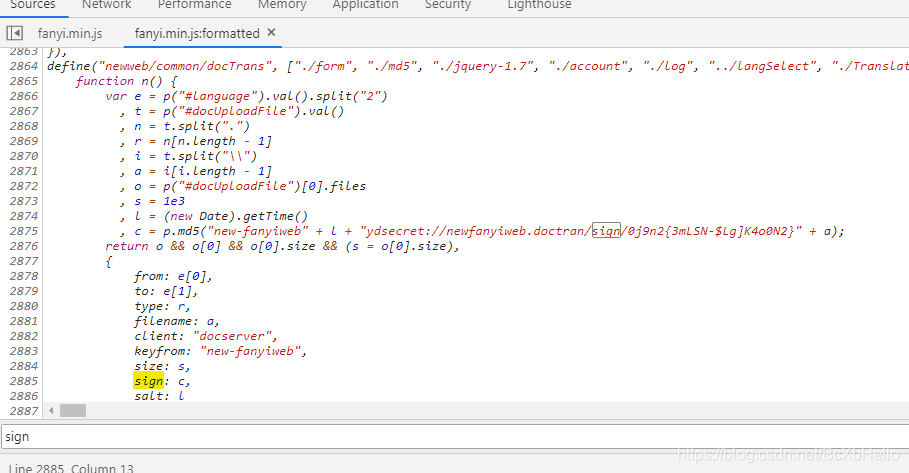The height and width of the screenshot is (473, 909).
Task: Click the 'type: r,' property line
Action: click(x=162, y=306)
